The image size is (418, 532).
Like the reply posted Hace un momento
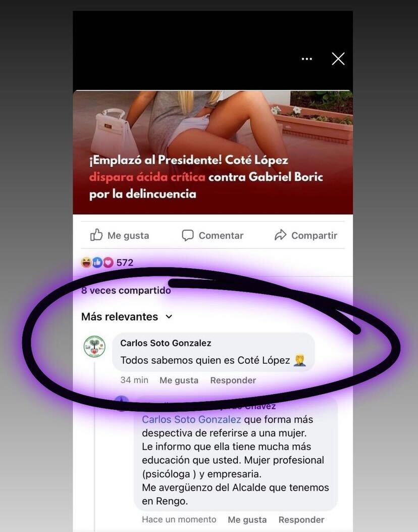click(x=247, y=520)
